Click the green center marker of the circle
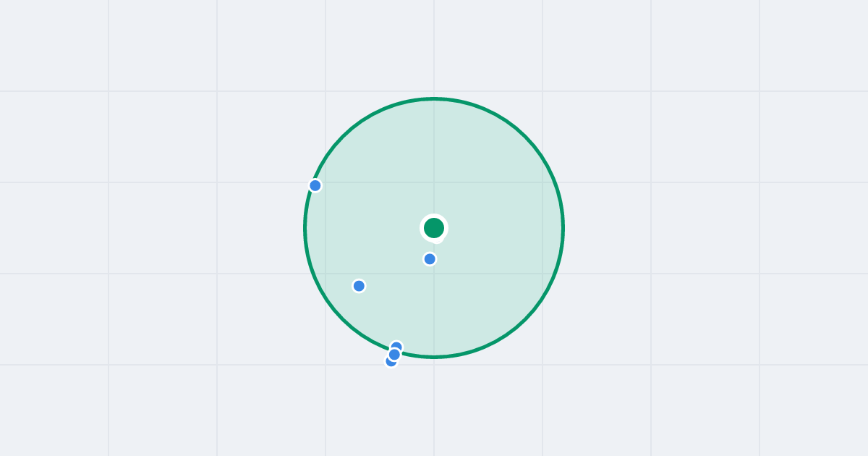This screenshot has width=868, height=456. click(434, 228)
